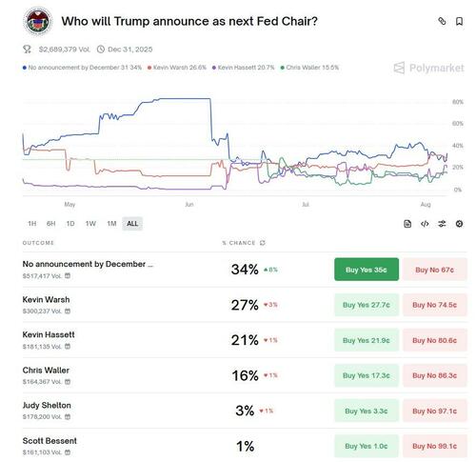Select the 1H chart range
Viewport: 476px width, 462px height.
click(x=32, y=224)
